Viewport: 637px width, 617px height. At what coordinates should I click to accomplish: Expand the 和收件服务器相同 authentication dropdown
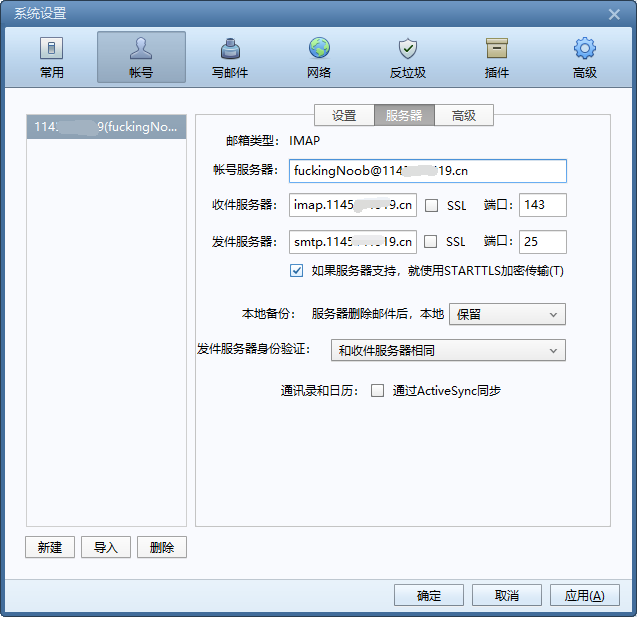pyautogui.click(x=447, y=350)
